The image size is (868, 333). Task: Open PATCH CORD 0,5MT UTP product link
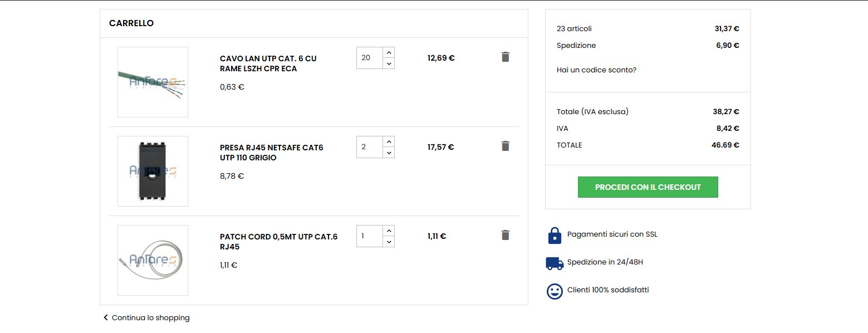(x=278, y=242)
